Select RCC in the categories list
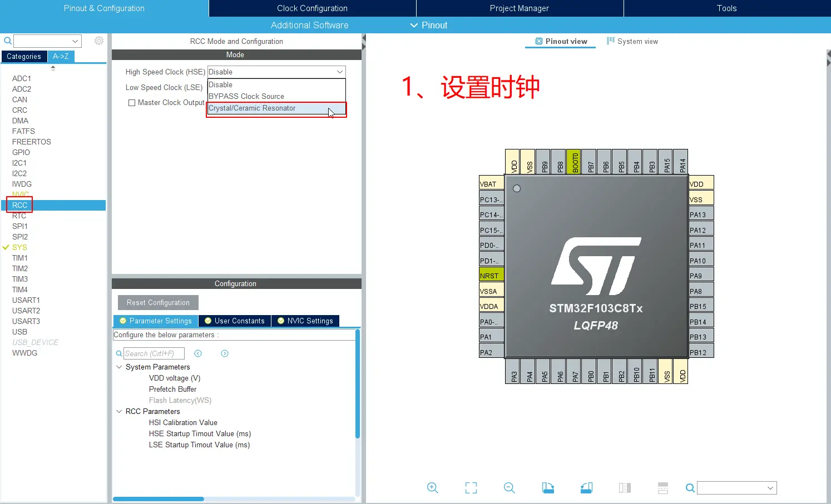The height and width of the screenshot is (504, 831). [x=53, y=205]
